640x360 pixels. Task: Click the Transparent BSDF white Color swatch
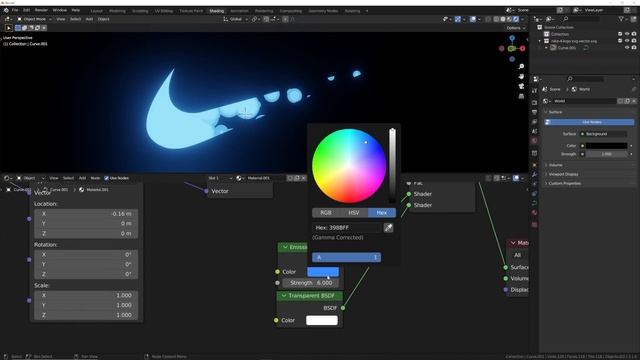coord(322,320)
